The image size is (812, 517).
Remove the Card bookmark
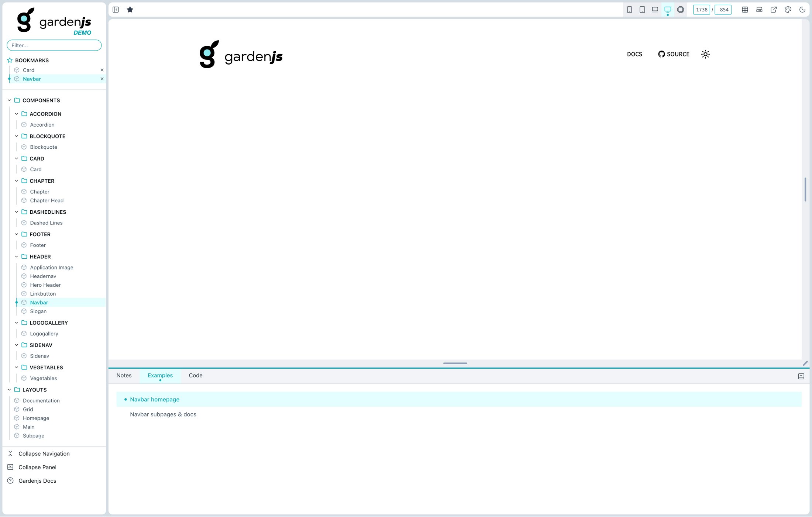point(102,70)
